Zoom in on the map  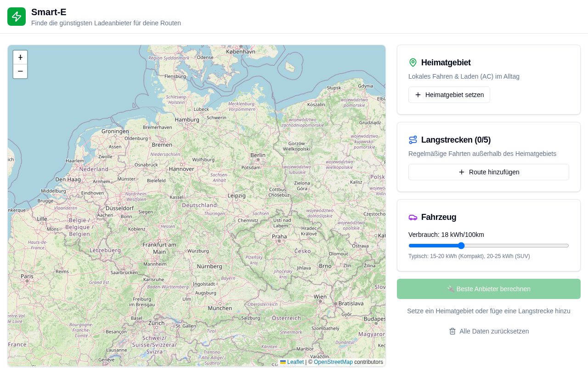20,57
